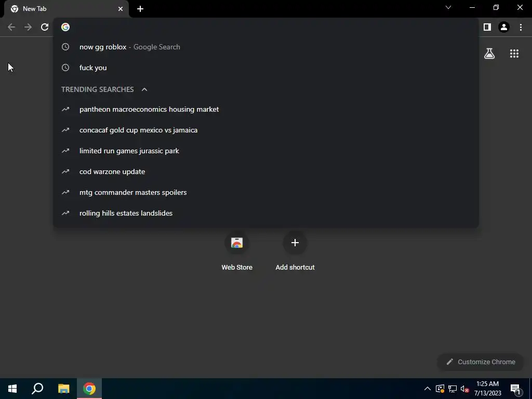Choose 'cod warzone update' suggestion
This screenshot has height=399, width=532.
tap(266, 171)
